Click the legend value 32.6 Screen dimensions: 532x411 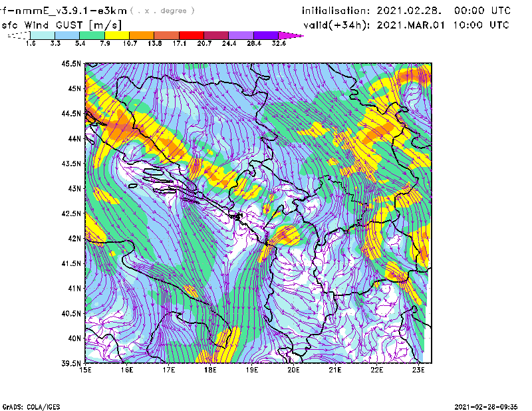pyautogui.click(x=279, y=43)
